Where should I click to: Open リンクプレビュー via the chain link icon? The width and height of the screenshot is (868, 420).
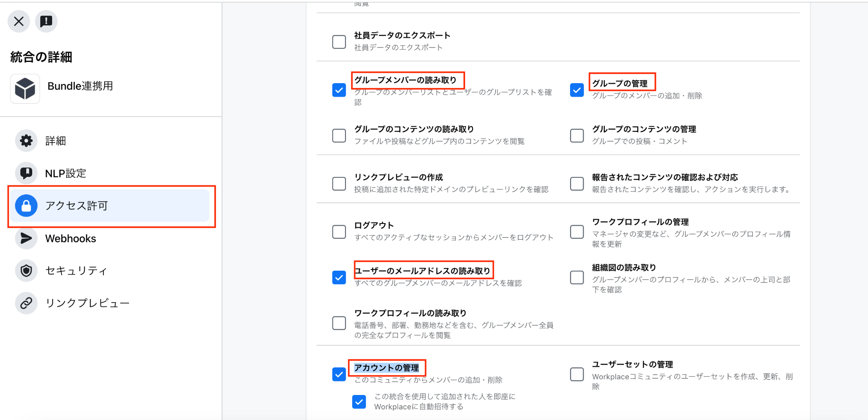[x=26, y=303]
